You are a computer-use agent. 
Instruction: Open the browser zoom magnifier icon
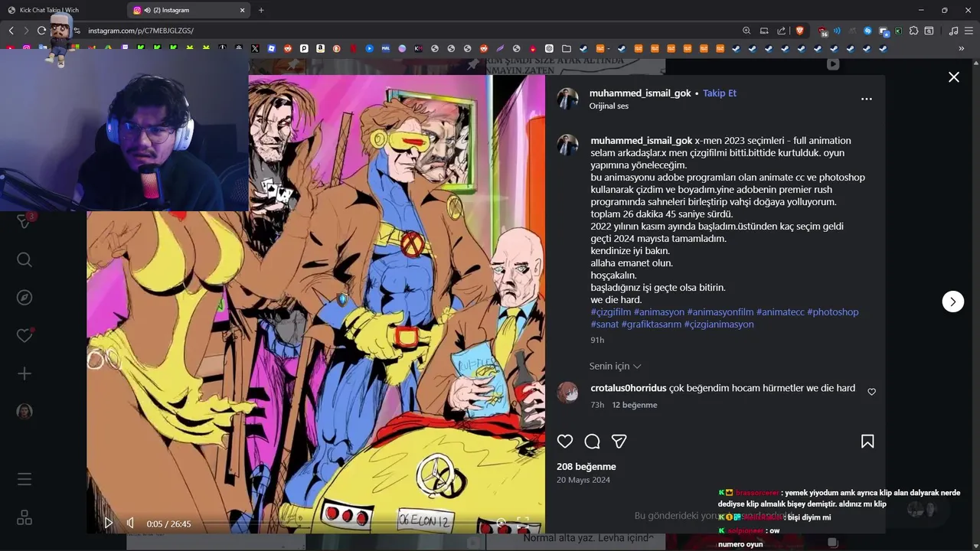click(x=746, y=31)
